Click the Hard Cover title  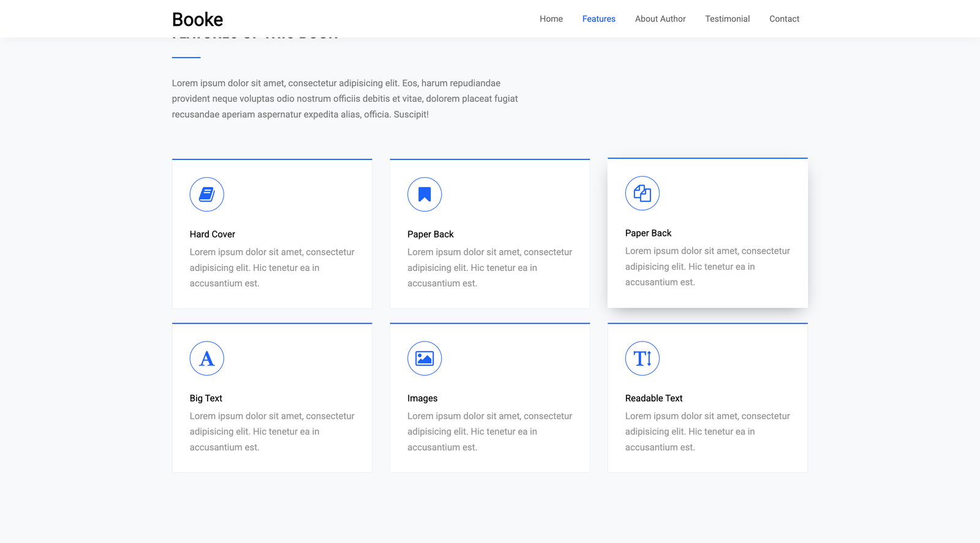coord(213,234)
